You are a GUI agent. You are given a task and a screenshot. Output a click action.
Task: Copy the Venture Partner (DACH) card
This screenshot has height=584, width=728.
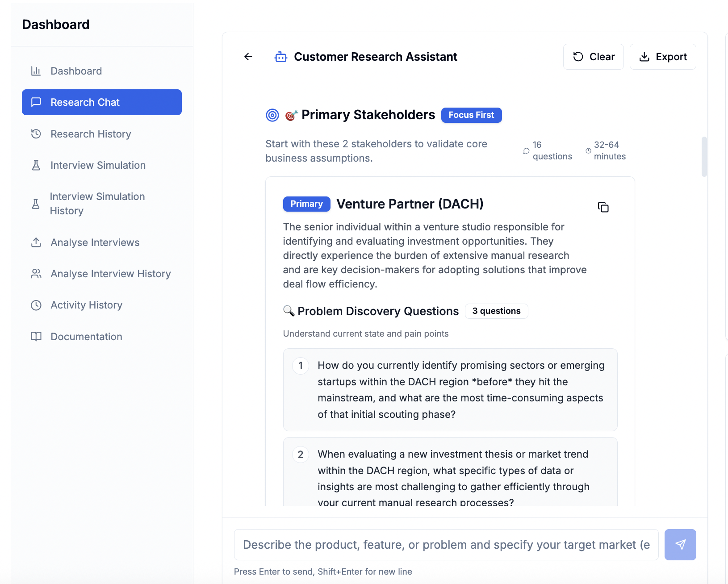point(603,207)
